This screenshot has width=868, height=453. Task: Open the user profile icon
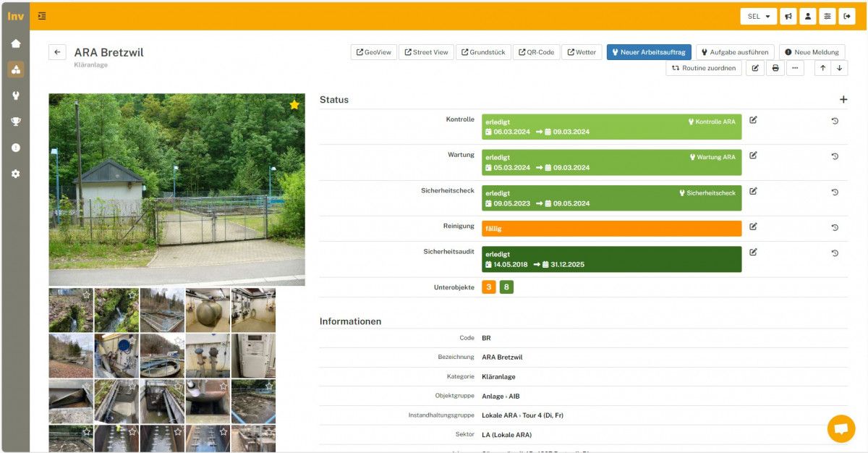tap(807, 16)
